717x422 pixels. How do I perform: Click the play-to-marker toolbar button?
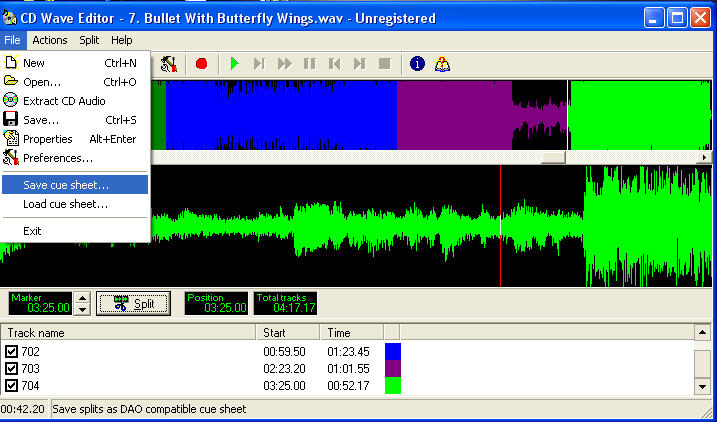(259, 64)
